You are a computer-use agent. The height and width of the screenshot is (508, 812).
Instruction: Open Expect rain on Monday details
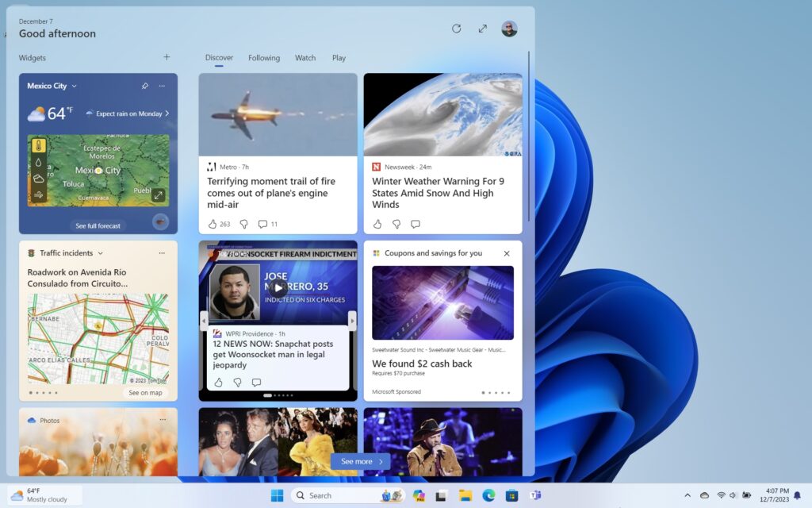(128, 114)
